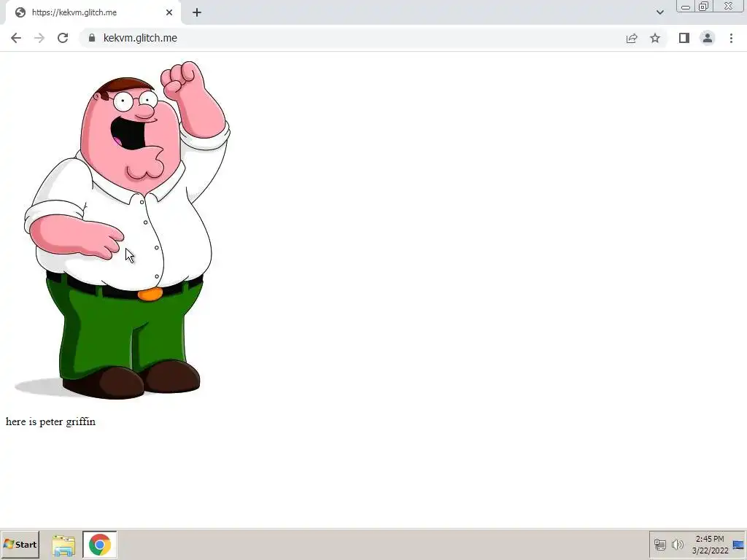Screen dimensions: 747x560
Task: Open File Explorer from the taskbar
Action: pyautogui.click(x=63, y=545)
